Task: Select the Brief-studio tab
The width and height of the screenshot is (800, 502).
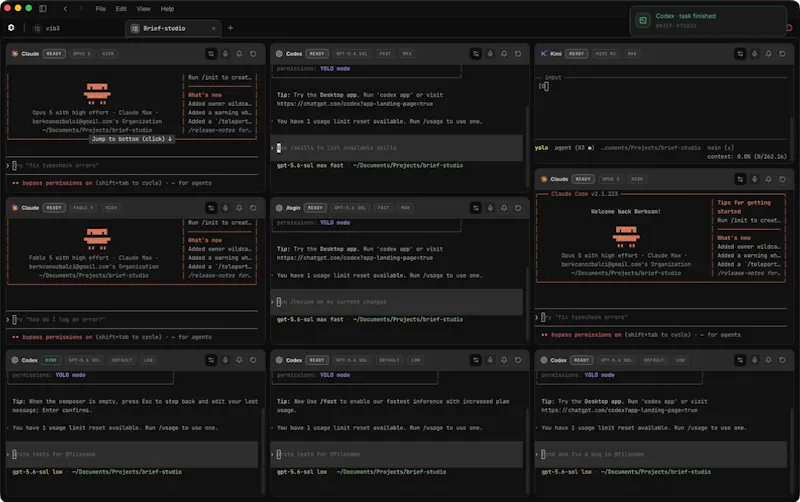Action: [173, 28]
